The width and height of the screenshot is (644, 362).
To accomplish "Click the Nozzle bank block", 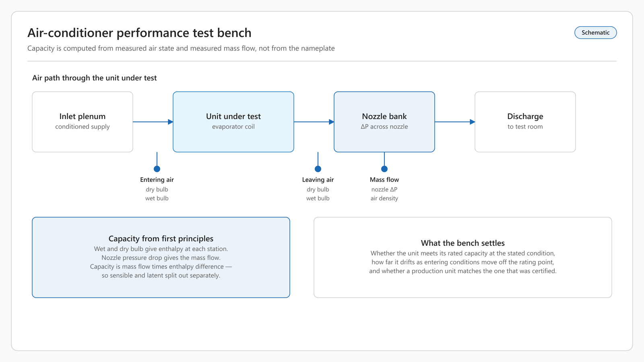I will (x=384, y=122).
